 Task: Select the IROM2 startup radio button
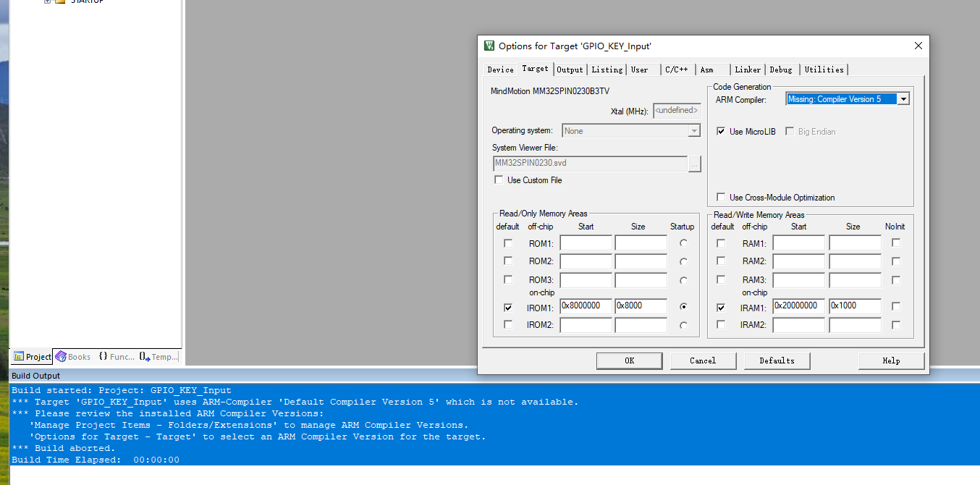tap(683, 326)
